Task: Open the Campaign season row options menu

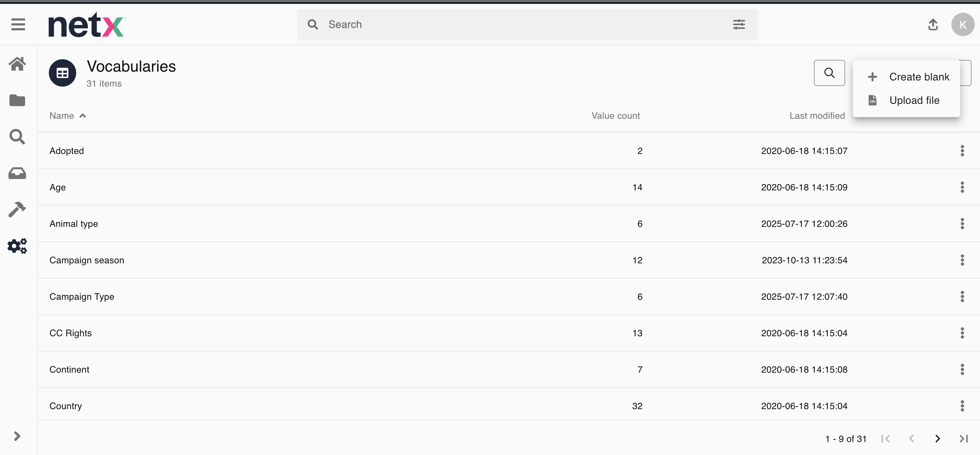Action: pos(962,260)
